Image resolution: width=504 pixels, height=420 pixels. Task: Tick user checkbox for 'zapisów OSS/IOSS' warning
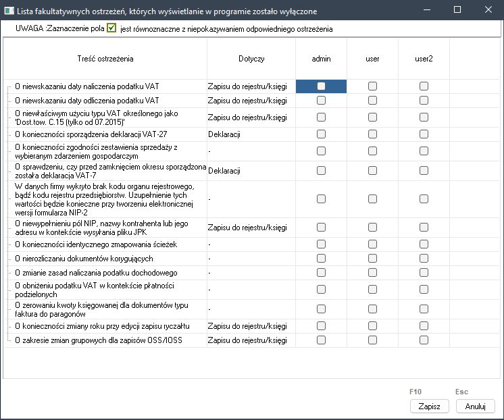click(372, 340)
